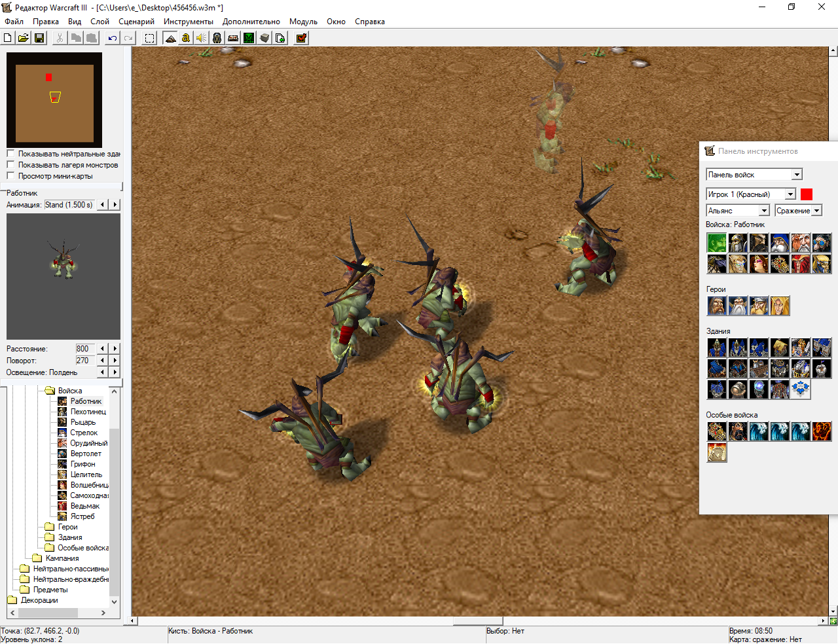Enable 'Показывать нейтральные здания' checkbox
Viewport: 838px width, 644px height.
10,154
